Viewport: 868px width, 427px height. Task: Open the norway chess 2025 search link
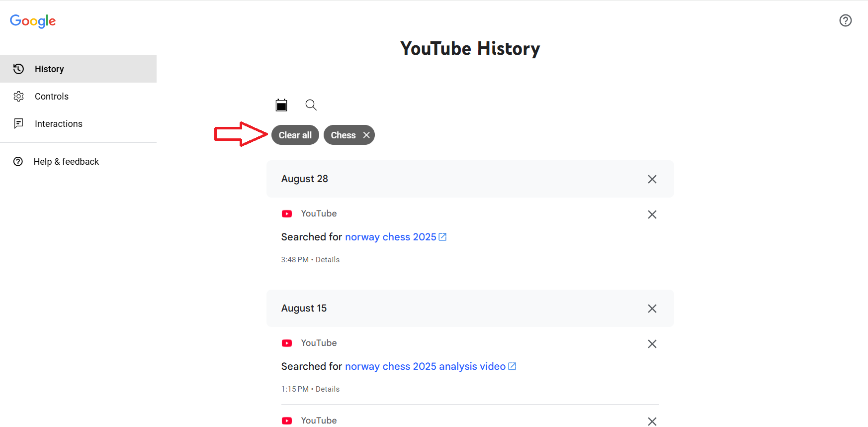coord(390,237)
